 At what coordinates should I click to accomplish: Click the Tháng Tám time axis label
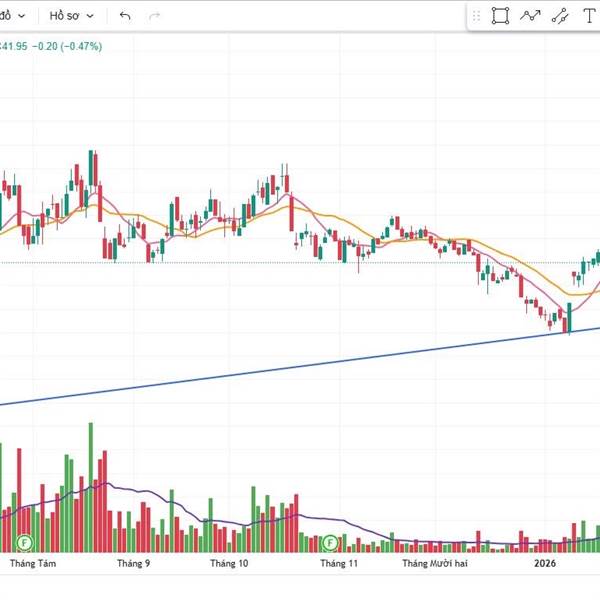(33, 563)
